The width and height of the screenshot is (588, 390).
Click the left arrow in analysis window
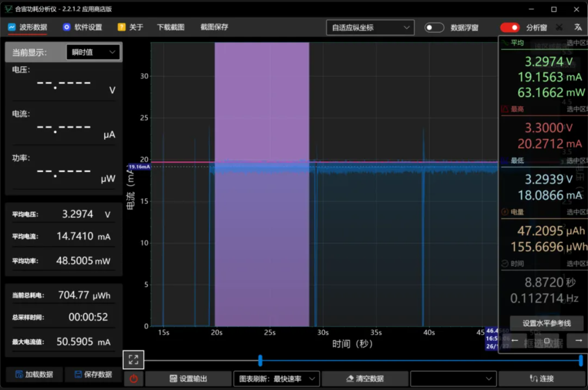point(515,340)
